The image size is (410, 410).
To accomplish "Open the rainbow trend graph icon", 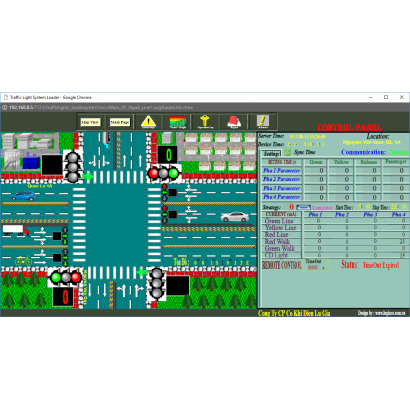I will point(178,122).
